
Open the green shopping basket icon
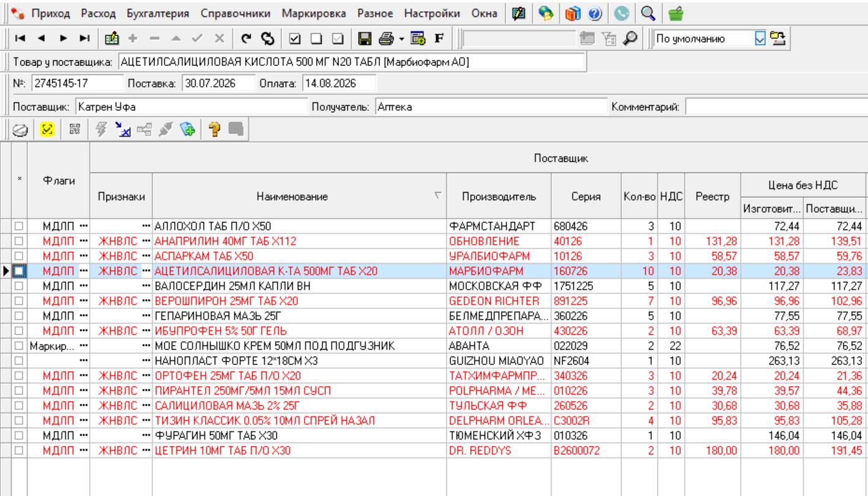(x=676, y=13)
